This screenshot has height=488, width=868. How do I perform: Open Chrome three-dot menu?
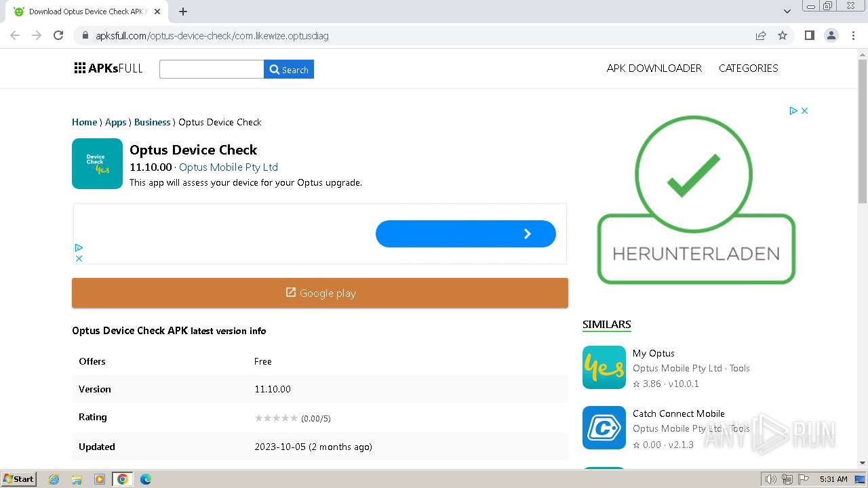pyautogui.click(x=853, y=35)
